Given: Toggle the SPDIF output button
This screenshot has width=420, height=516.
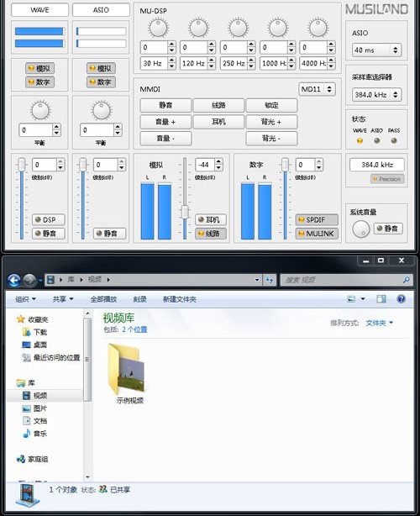Looking at the screenshot, I should click(317, 219).
